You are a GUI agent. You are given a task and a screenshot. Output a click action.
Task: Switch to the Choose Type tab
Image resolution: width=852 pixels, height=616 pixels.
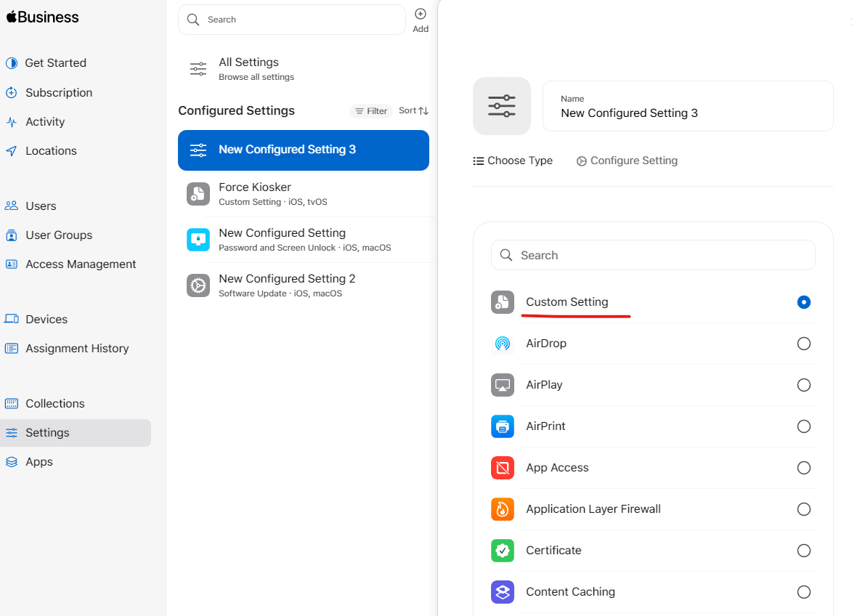pos(512,161)
